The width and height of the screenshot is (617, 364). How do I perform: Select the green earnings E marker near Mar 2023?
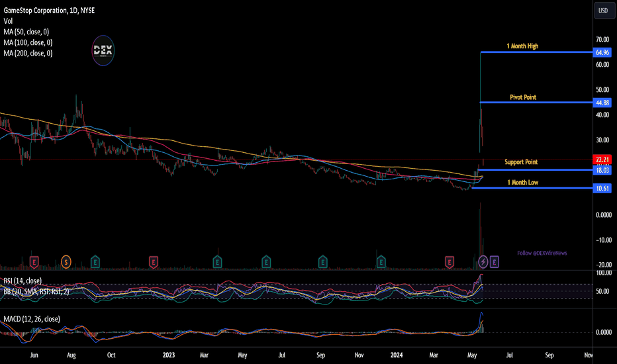[217, 262]
